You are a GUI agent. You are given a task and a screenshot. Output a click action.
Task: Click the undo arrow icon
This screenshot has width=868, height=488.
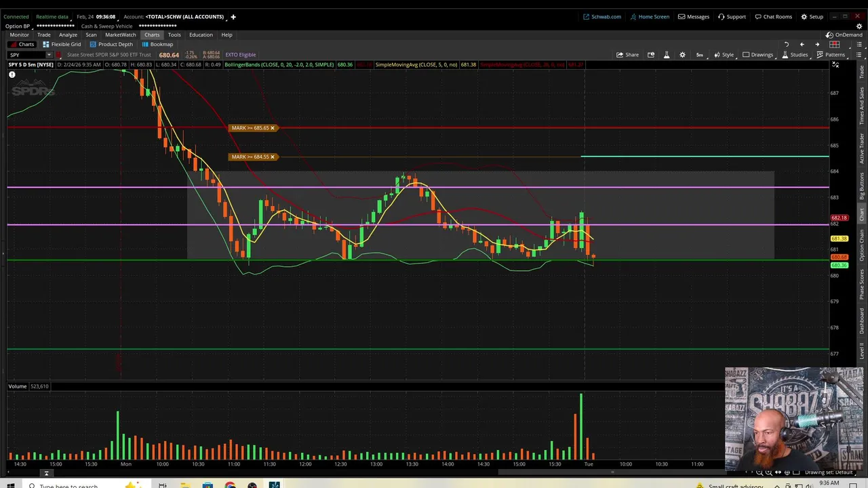pos(787,44)
